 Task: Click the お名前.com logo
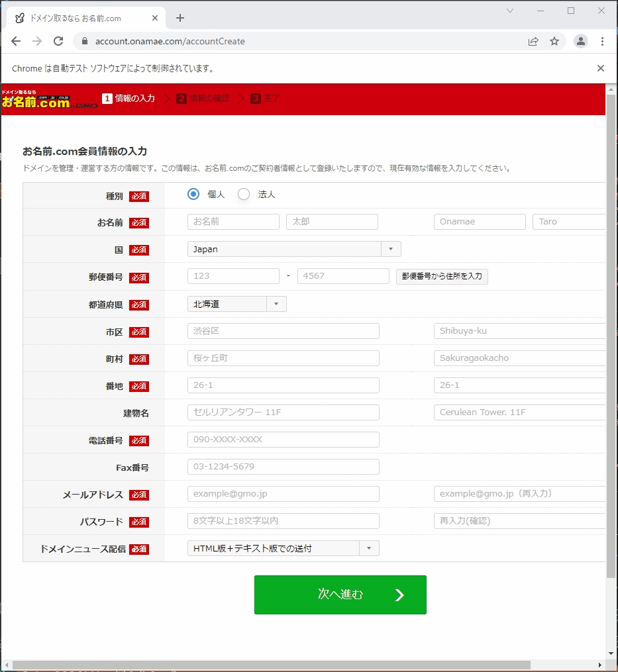point(49,99)
